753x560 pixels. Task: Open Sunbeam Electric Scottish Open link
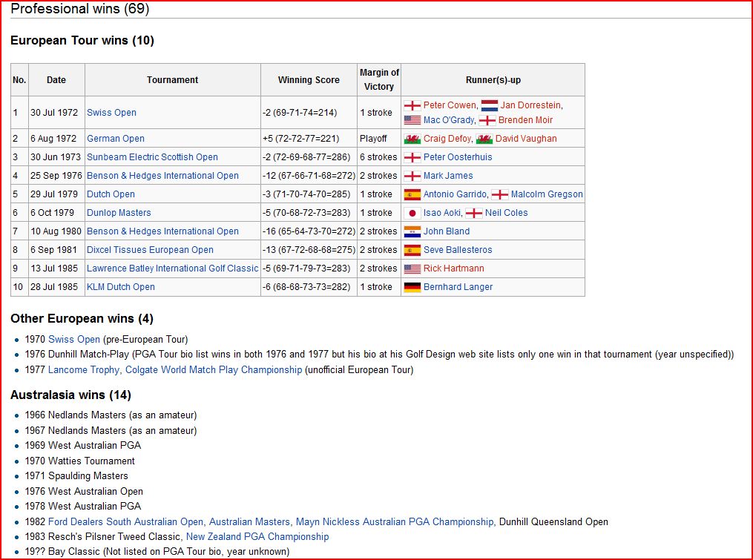pos(152,157)
